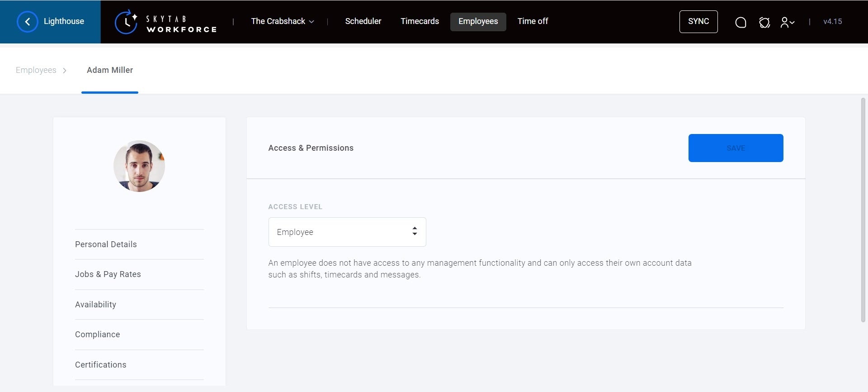
Task: Open the Personal Details section
Action: [106, 244]
